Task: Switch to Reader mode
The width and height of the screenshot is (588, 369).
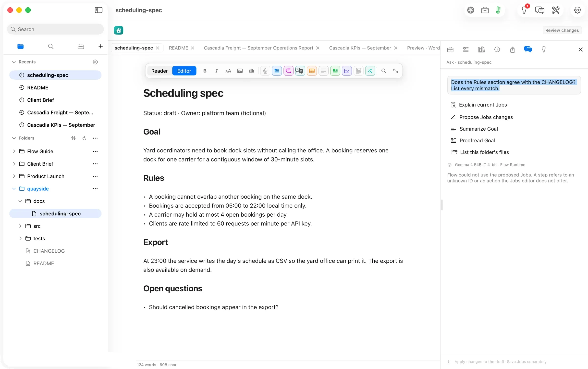Action: [x=159, y=71]
